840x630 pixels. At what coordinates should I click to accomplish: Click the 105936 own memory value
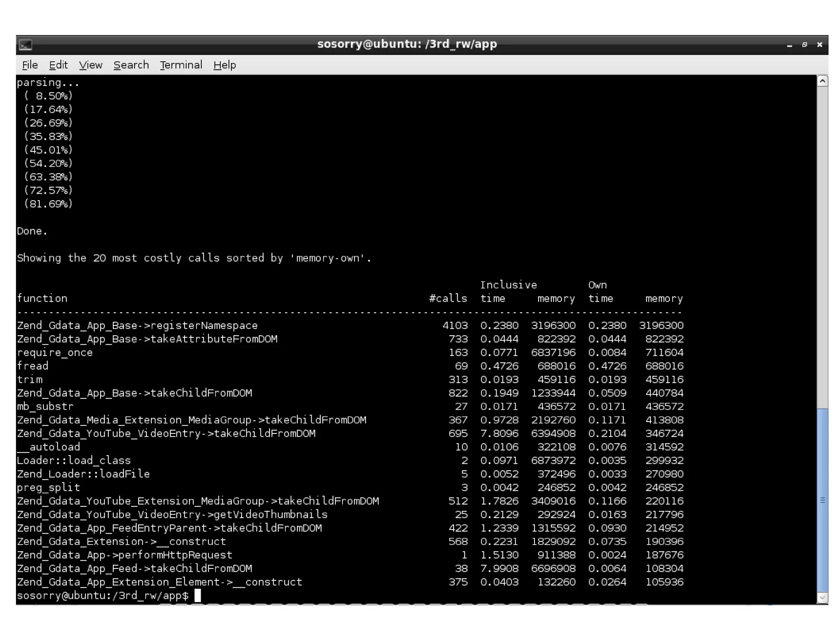point(664,582)
